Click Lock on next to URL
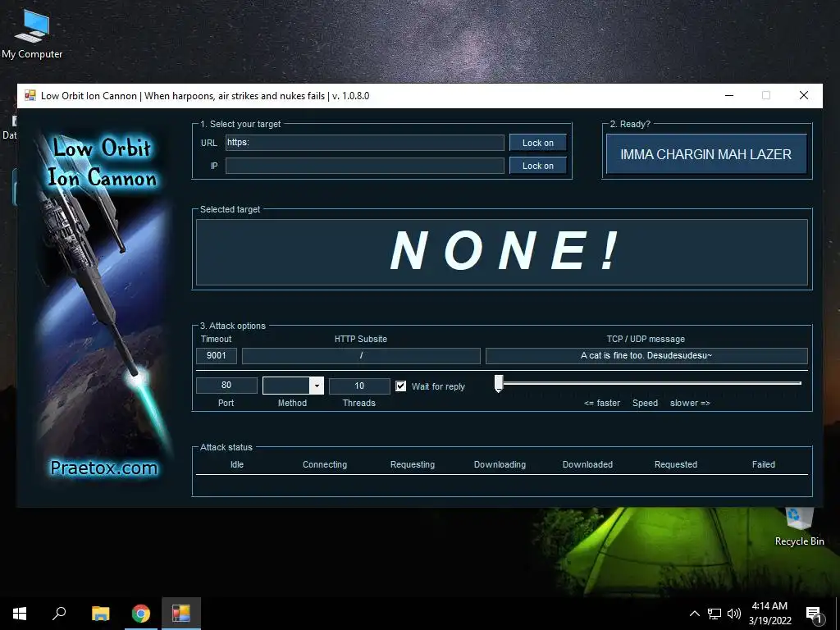The width and height of the screenshot is (840, 630). click(x=538, y=143)
